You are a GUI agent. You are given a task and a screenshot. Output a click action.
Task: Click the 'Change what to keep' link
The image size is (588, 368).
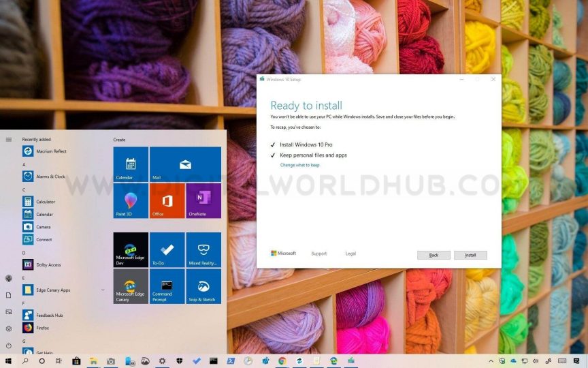299,165
